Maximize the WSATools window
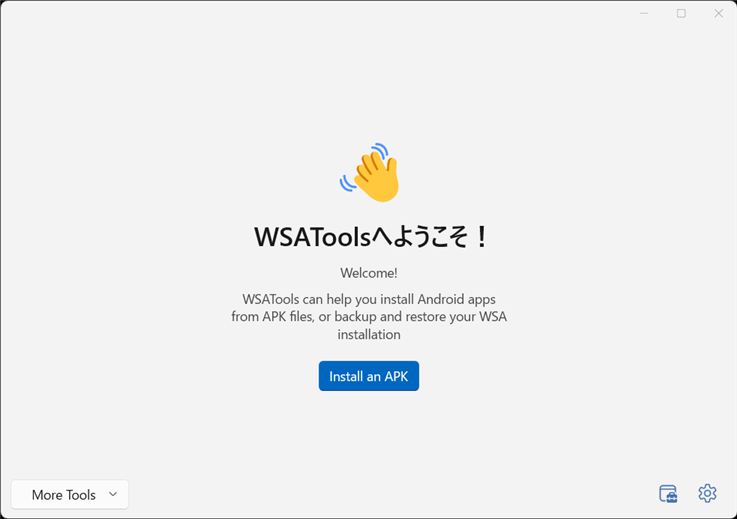737x519 pixels. pyautogui.click(x=681, y=14)
